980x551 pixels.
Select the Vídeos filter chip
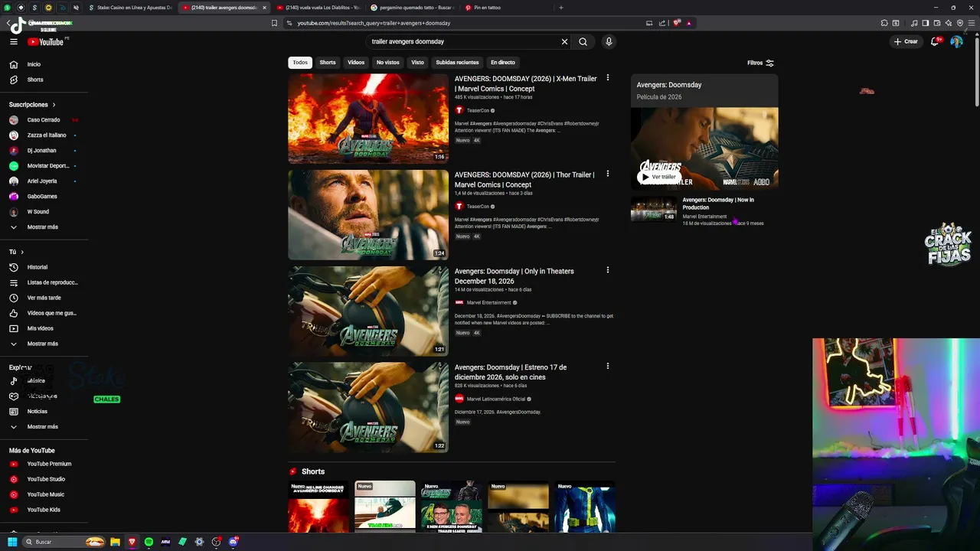356,62
